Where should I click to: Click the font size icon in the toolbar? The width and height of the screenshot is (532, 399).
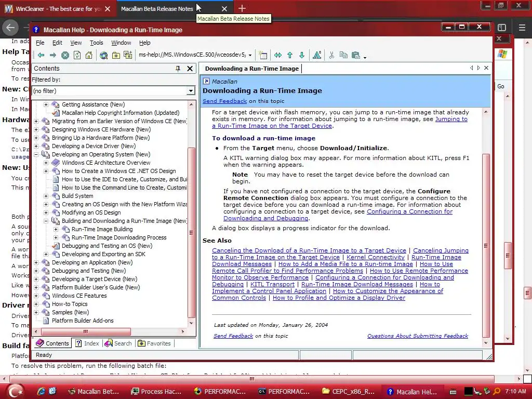(317, 55)
